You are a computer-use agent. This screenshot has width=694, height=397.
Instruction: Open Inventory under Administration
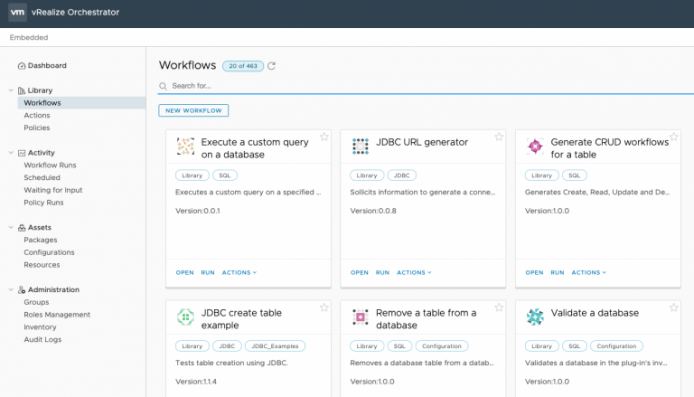point(40,327)
